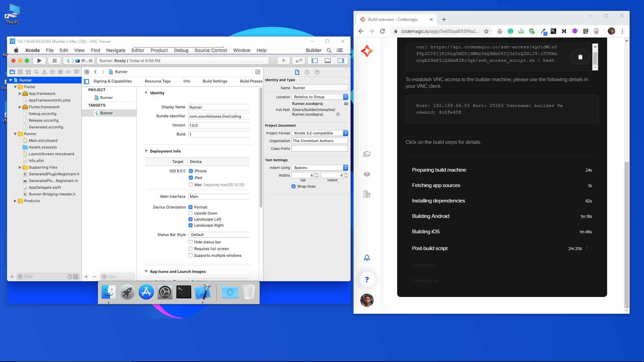Collapse the Flutter folder in navigator
Viewport: 644px width, 362px height.
click(15, 87)
